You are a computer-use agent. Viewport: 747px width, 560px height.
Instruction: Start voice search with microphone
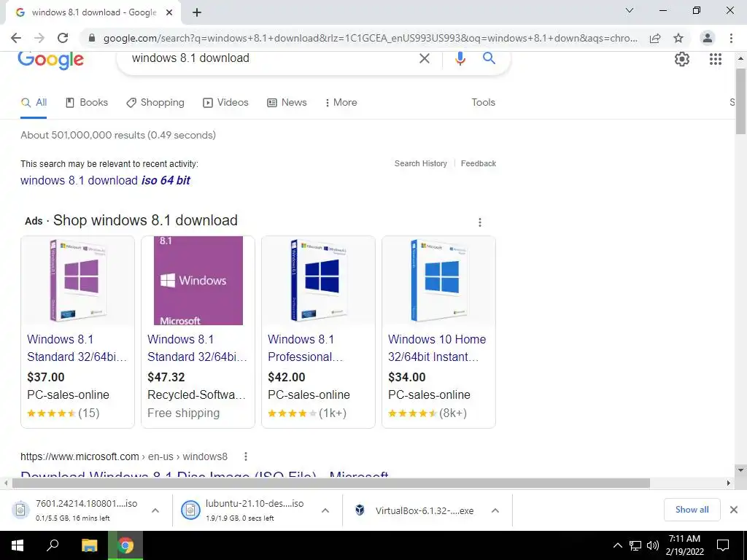point(460,58)
